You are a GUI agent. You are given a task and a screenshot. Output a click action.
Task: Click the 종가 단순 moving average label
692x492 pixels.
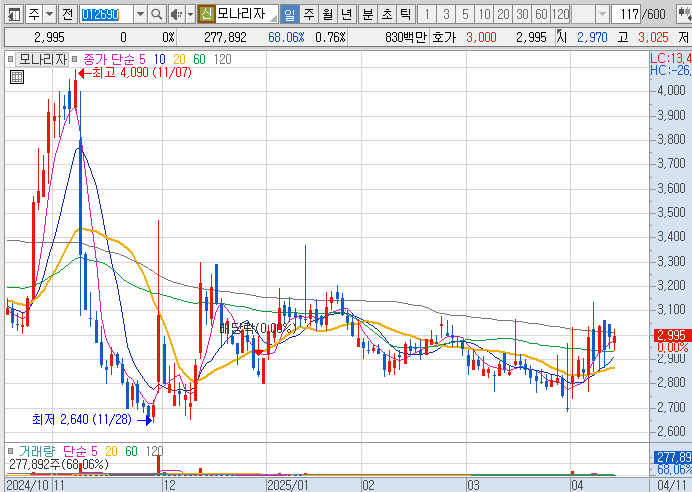click(x=109, y=59)
